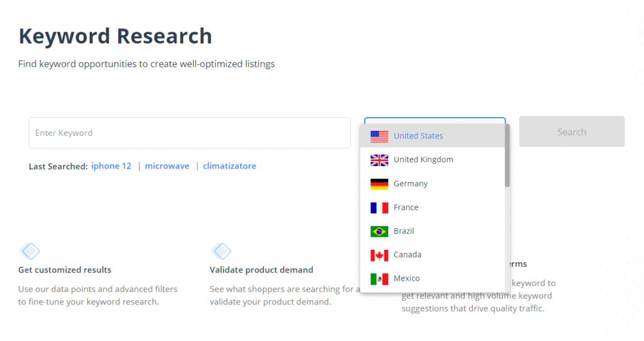Select the France option
The width and height of the screenshot is (644, 341).
406,208
